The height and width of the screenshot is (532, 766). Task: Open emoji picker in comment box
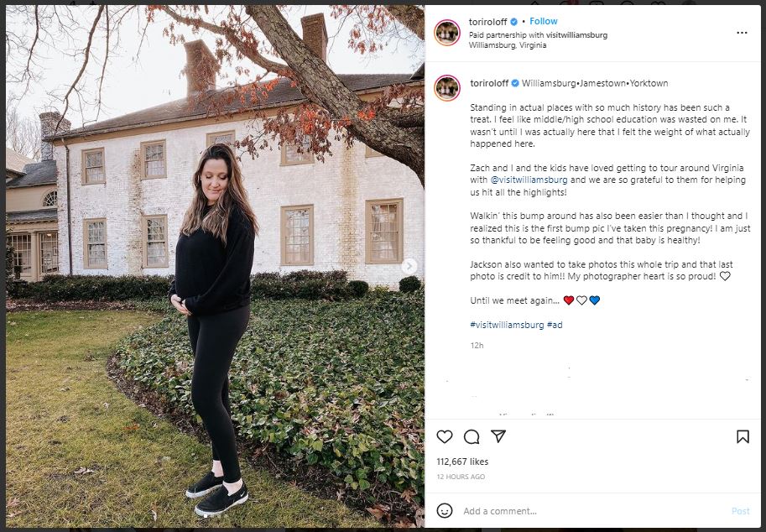click(x=445, y=511)
